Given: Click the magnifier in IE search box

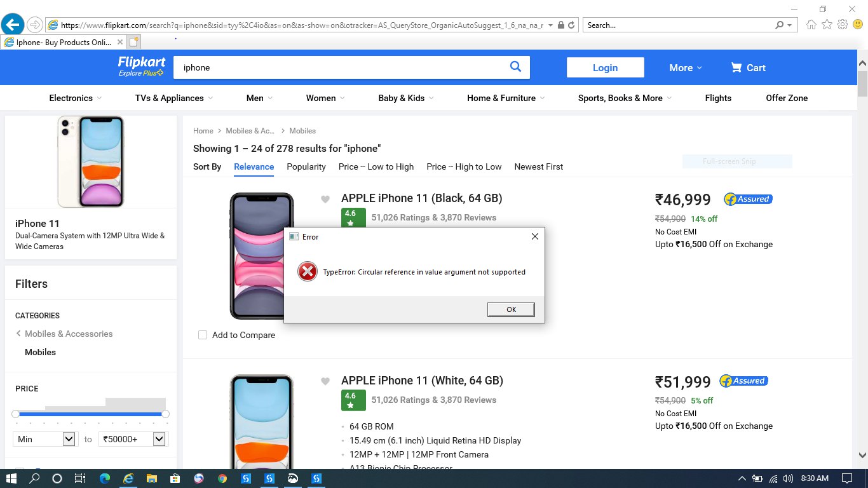Looking at the screenshot, I should (x=779, y=25).
